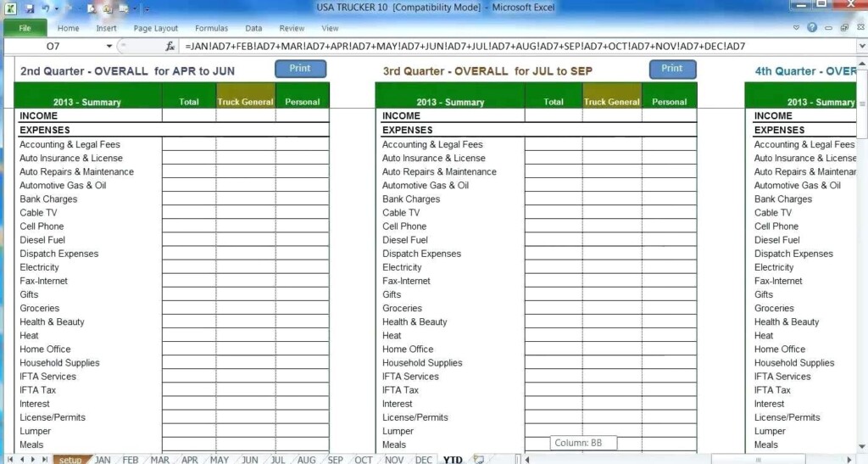Open the View ribbon tab
The height and width of the screenshot is (464, 868).
[x=330, y=28]
